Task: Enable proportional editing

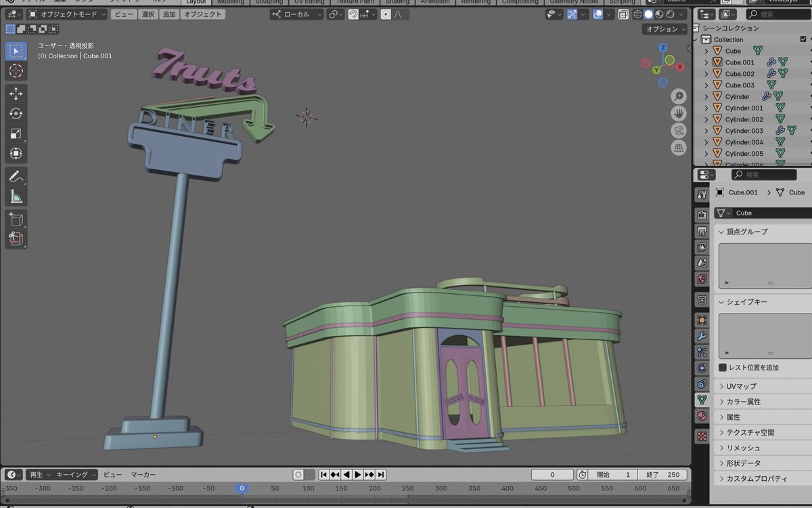Action: 386,14
